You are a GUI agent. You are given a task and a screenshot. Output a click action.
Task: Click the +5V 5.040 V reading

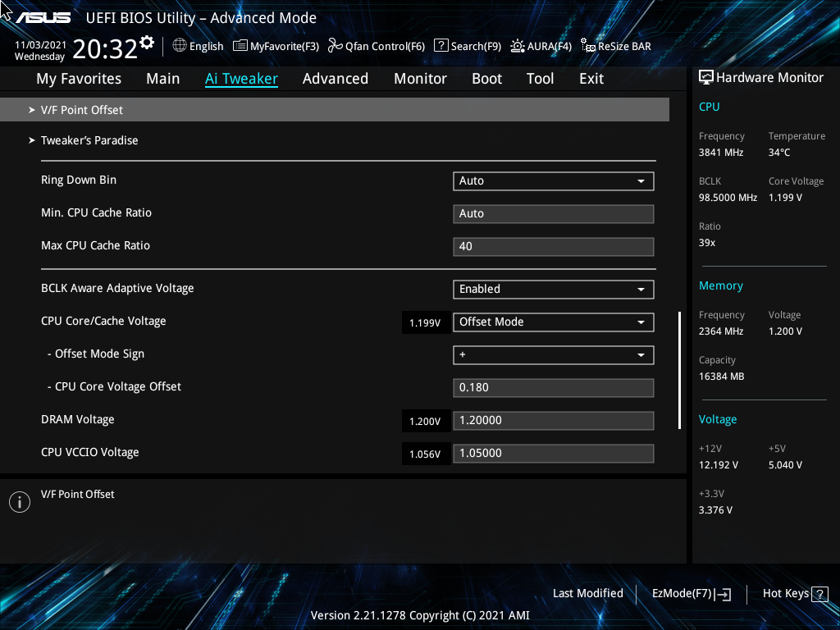(x=785, y=465)
